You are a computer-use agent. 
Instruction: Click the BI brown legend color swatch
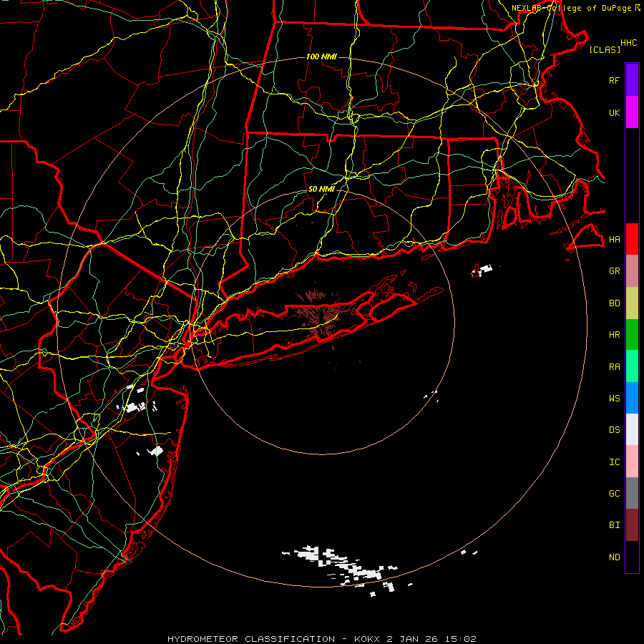click(632, 525)
